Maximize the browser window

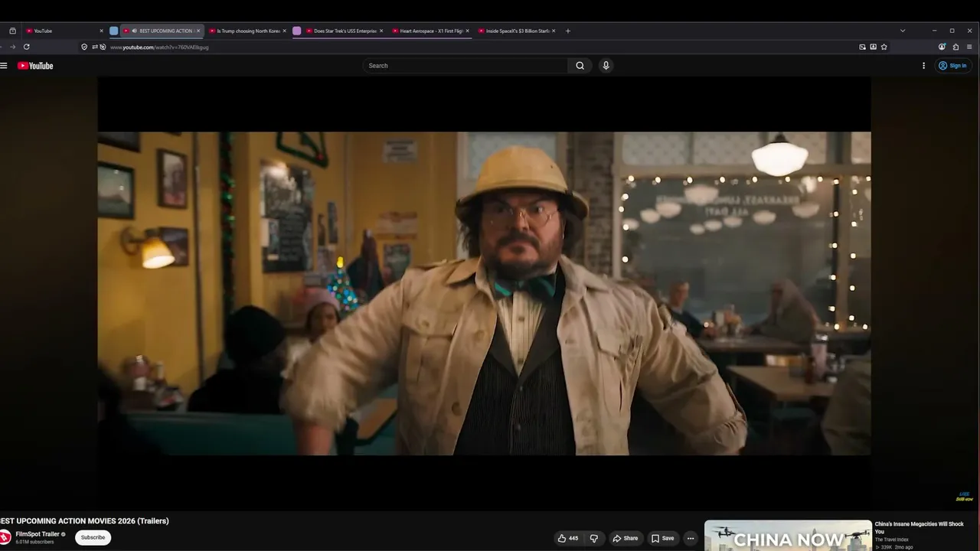[952, 31]
